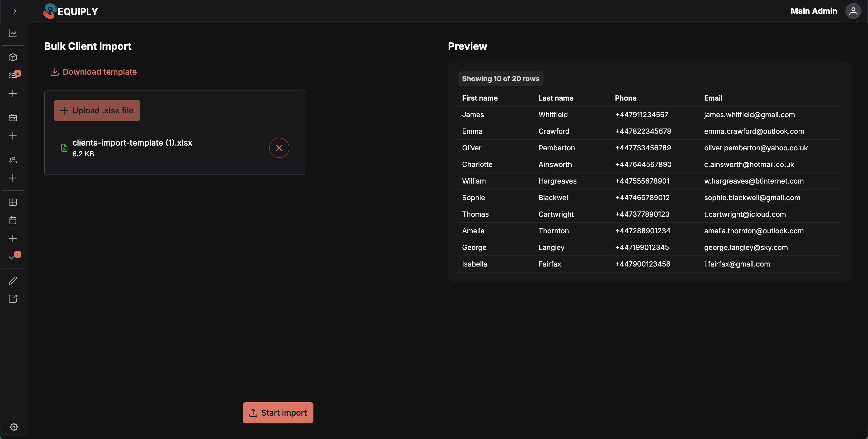Click the Equiply logo

[70, 11]
